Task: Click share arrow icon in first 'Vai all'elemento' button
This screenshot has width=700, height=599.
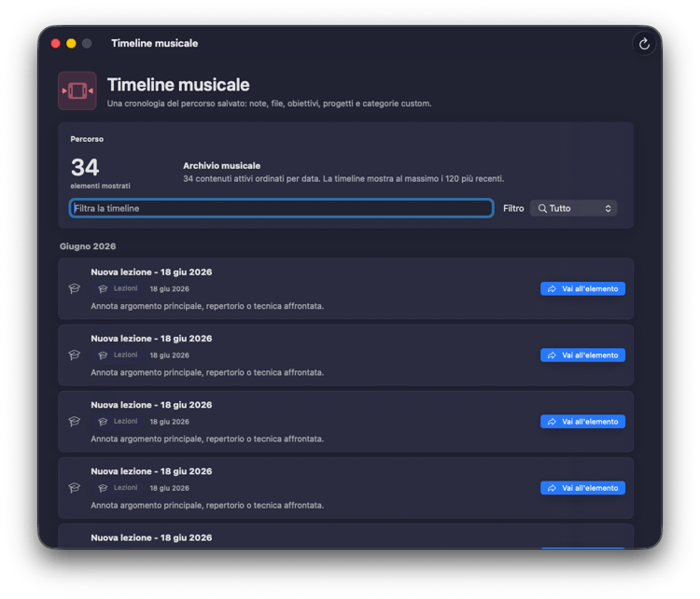Action: point(552,289)
